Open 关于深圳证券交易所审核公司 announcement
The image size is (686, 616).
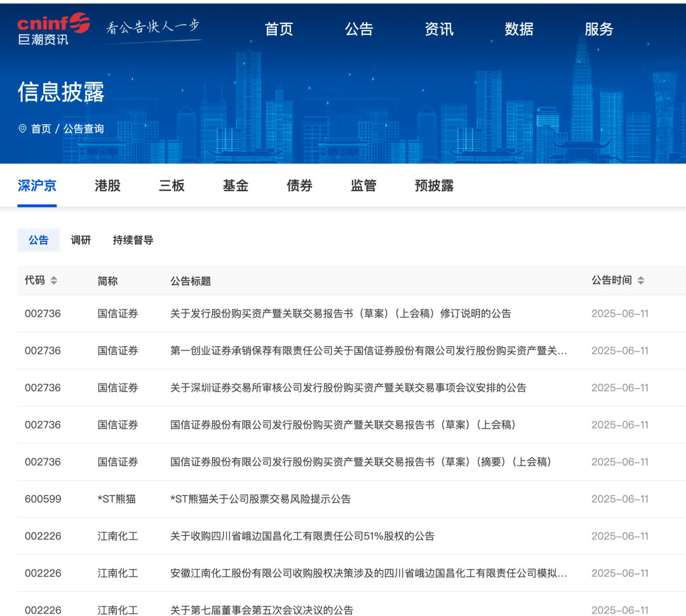coord(348,387)
